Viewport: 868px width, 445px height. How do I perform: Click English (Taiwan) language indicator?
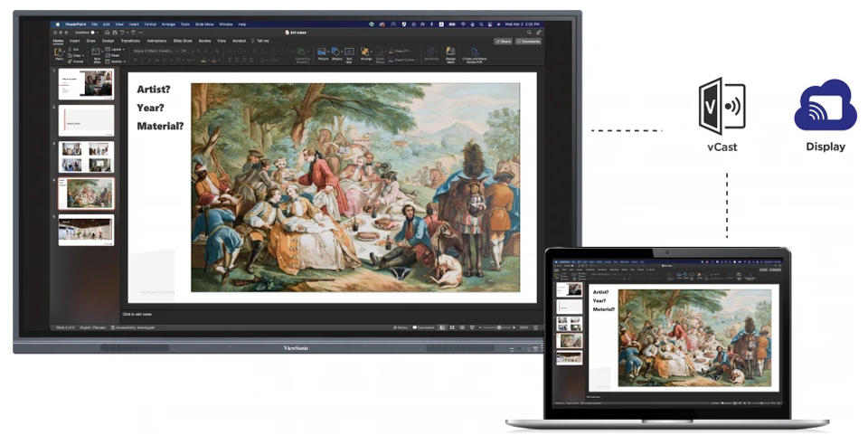pos(92,327)
